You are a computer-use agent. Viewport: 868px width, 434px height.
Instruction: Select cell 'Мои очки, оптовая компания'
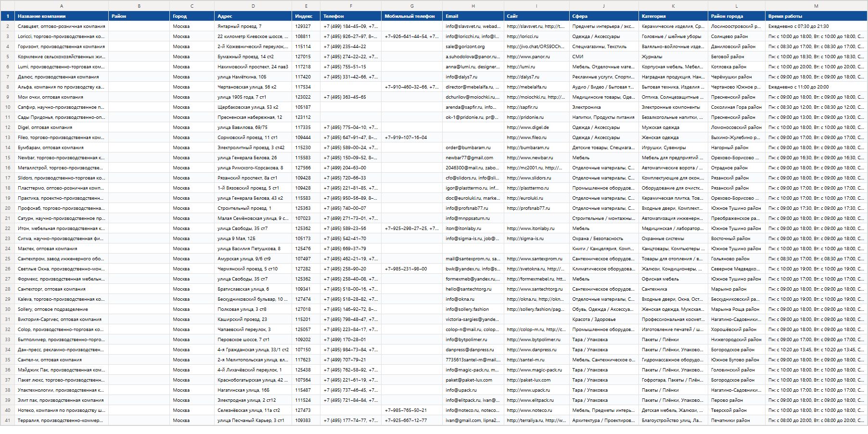(62, 97)
